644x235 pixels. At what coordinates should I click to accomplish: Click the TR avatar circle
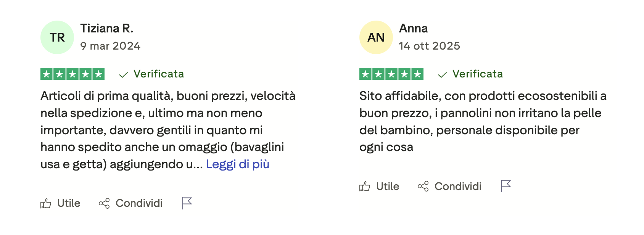pos(57,37)
